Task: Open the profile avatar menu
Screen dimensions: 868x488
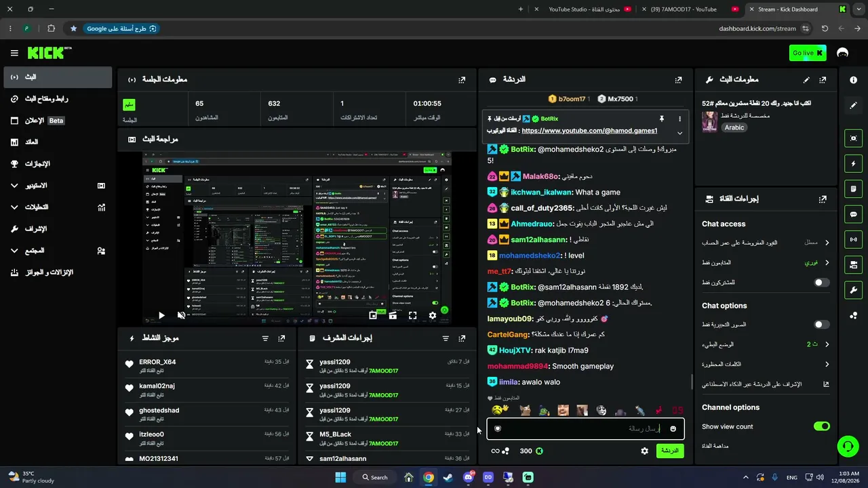Action: (843, 53)
